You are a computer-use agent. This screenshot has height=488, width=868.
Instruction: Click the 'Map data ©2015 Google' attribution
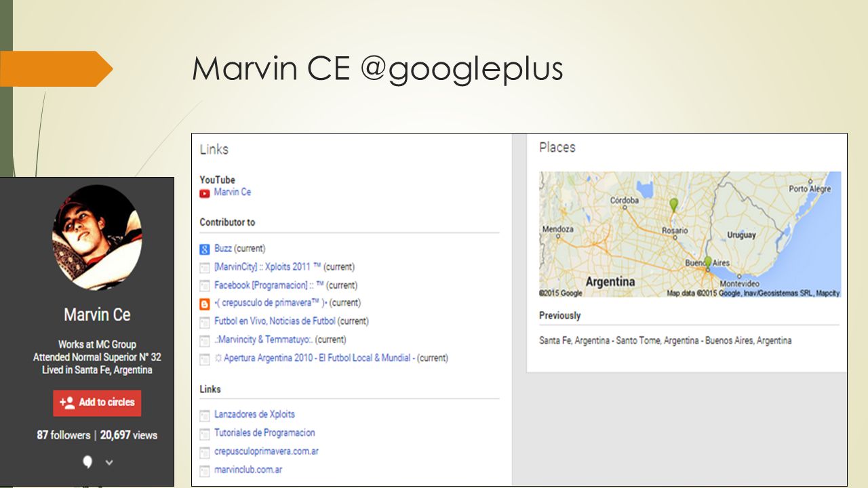point(753,293)
